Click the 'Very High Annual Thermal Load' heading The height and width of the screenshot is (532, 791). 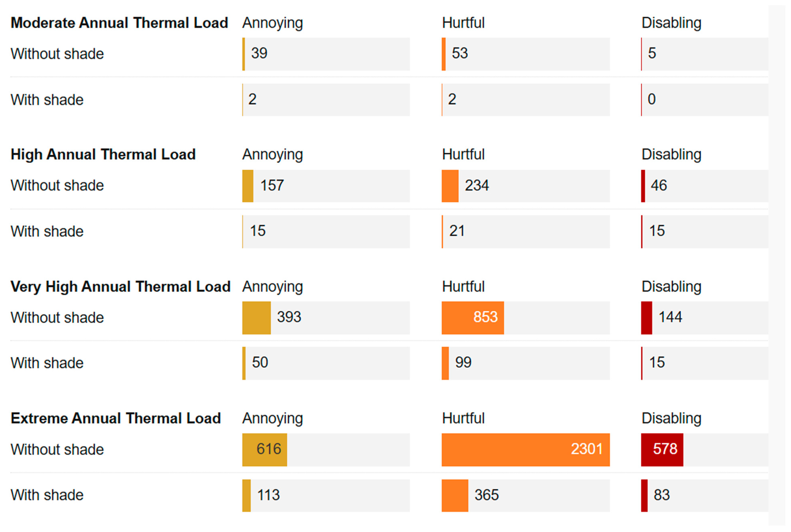point(120,287)
